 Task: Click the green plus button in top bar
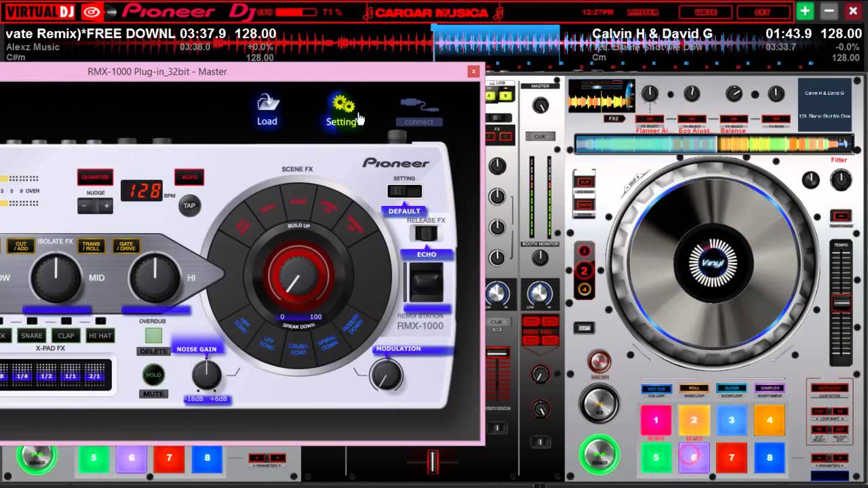(x=805, y=11)
